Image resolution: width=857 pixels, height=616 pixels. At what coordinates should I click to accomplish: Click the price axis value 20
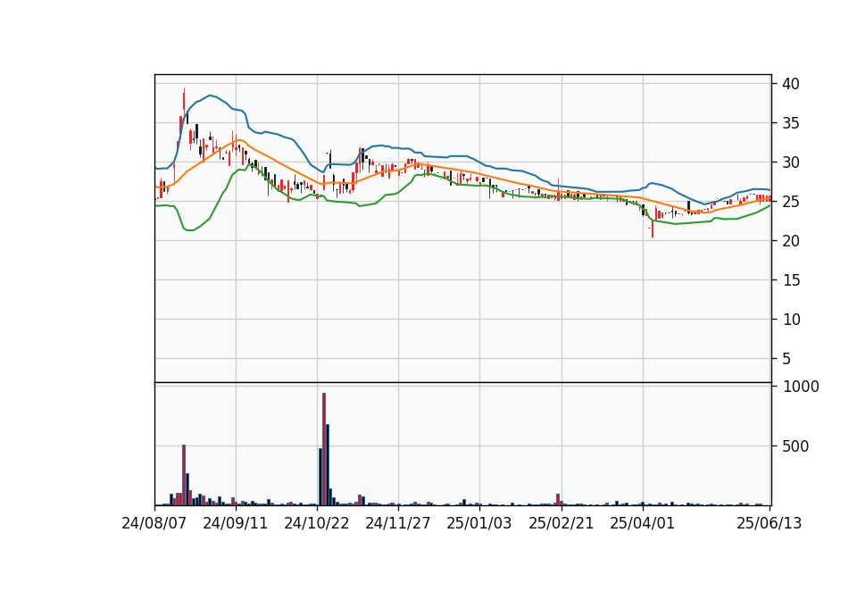[x=791, y=241]
